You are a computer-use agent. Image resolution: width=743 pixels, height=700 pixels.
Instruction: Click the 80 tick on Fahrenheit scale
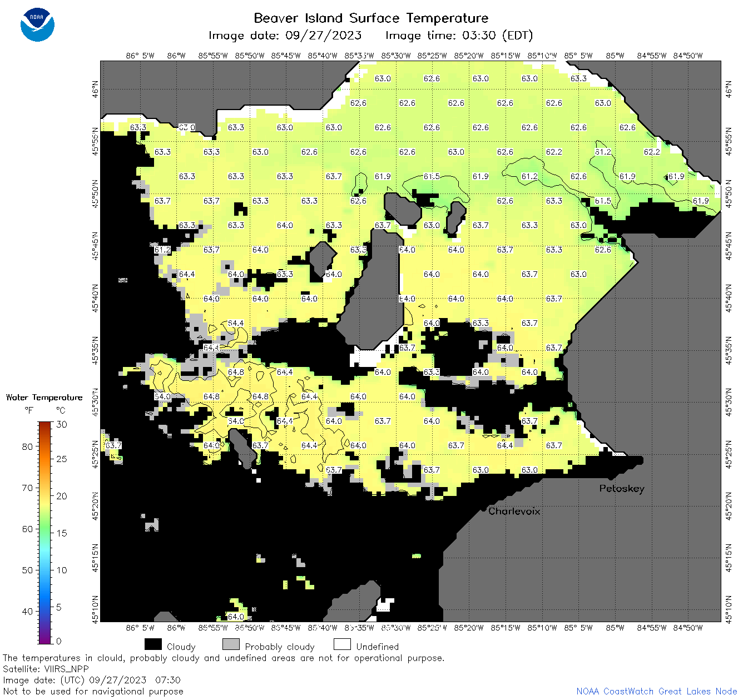(27, 446)
